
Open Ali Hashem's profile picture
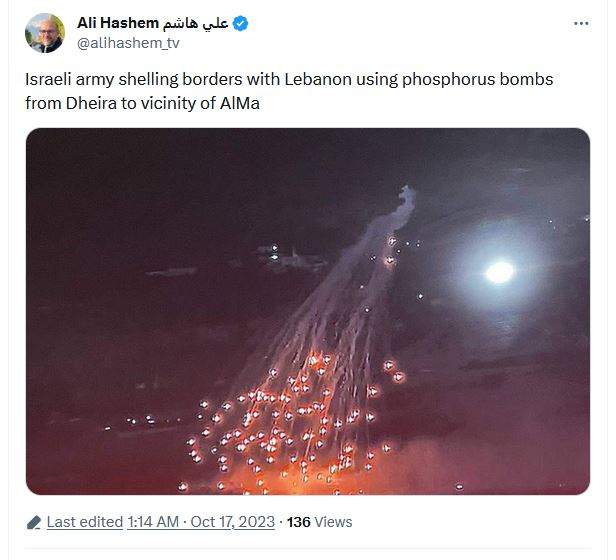point(45,33)
